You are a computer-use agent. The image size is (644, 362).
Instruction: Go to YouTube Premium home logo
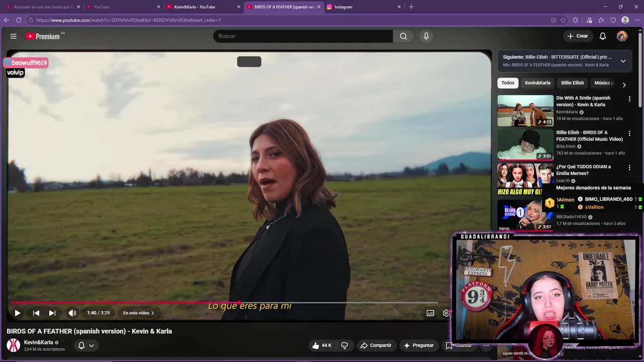point(43,36)
